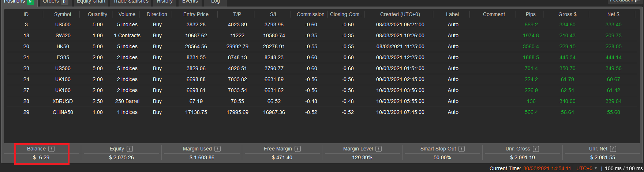The image size is (644, 172).
Task: Click the Balance info icon
Action: coord(52,149)
